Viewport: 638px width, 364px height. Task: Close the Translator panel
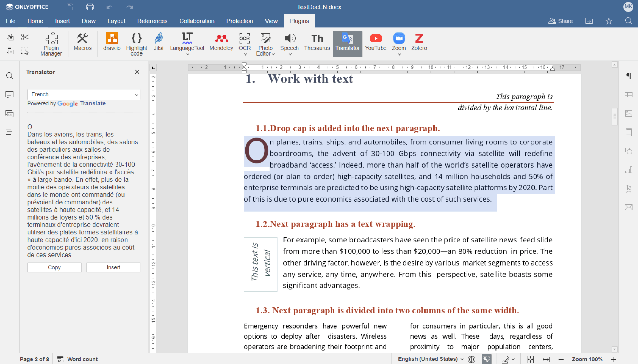pos(137,72)
